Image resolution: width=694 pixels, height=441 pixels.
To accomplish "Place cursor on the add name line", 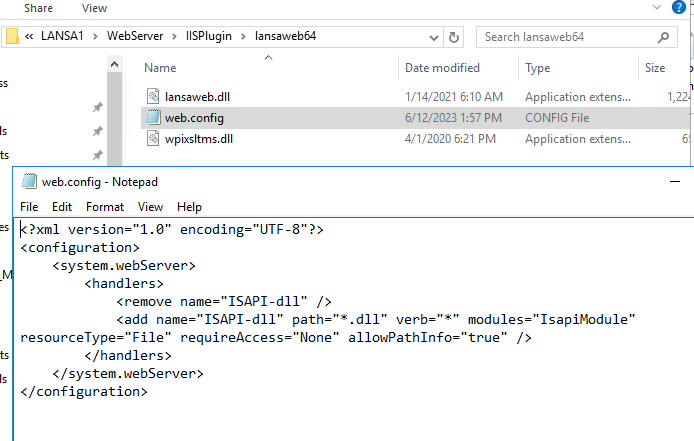I will [x=376, y=320].
